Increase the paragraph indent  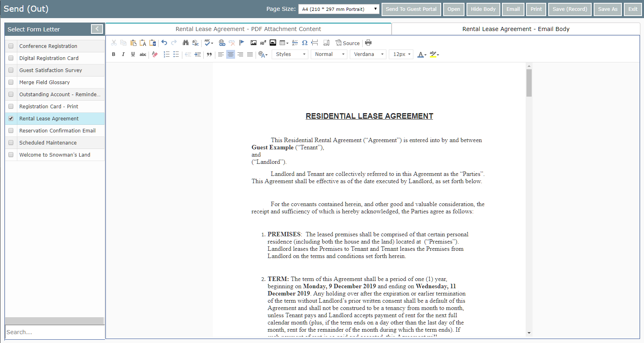pyautogui.click(x=198, y=54)
